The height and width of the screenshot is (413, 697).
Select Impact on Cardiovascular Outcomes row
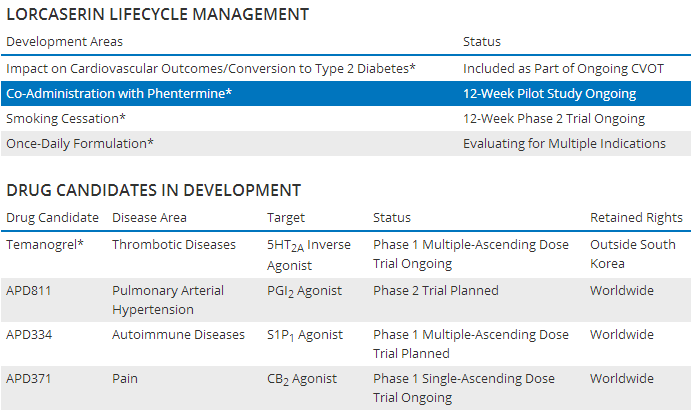click(346, 68)
